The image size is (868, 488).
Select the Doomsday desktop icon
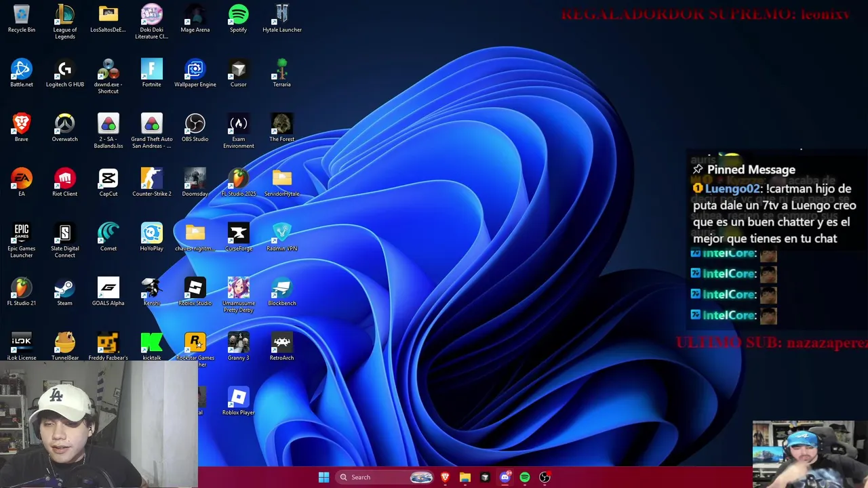pyautogui.click(x=195, y=182)
